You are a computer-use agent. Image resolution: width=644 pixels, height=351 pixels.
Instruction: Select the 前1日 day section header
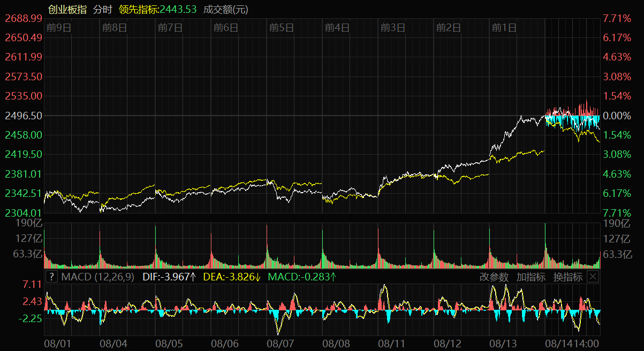(504, 28)
